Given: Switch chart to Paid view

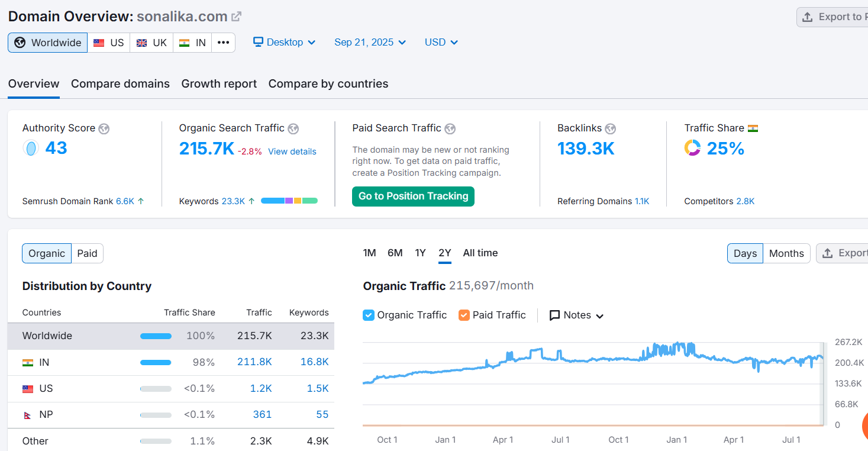Looking at the screenshot, I should (87, 253).
